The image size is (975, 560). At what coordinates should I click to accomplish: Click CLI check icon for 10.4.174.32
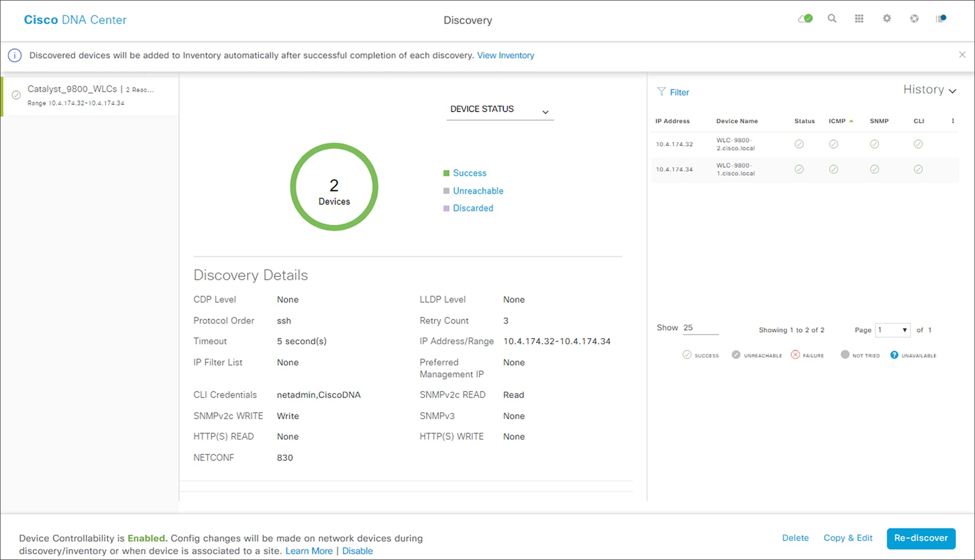pos(918,144)
